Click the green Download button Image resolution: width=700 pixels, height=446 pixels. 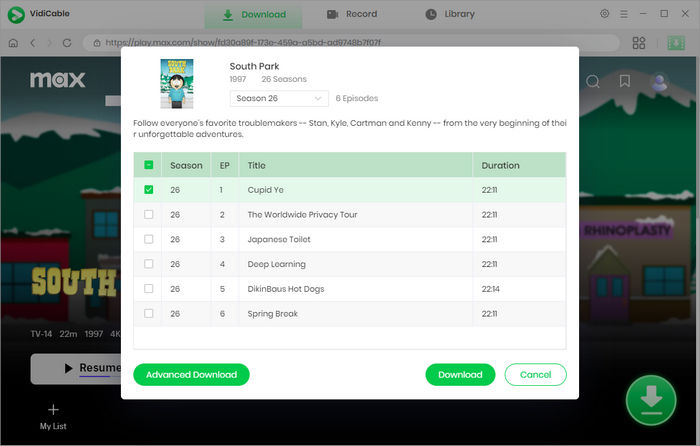click(x=460, y=375)
